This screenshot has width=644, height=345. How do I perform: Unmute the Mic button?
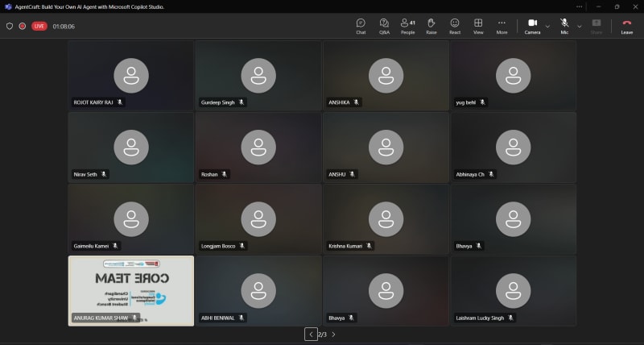tap(565, 27)
